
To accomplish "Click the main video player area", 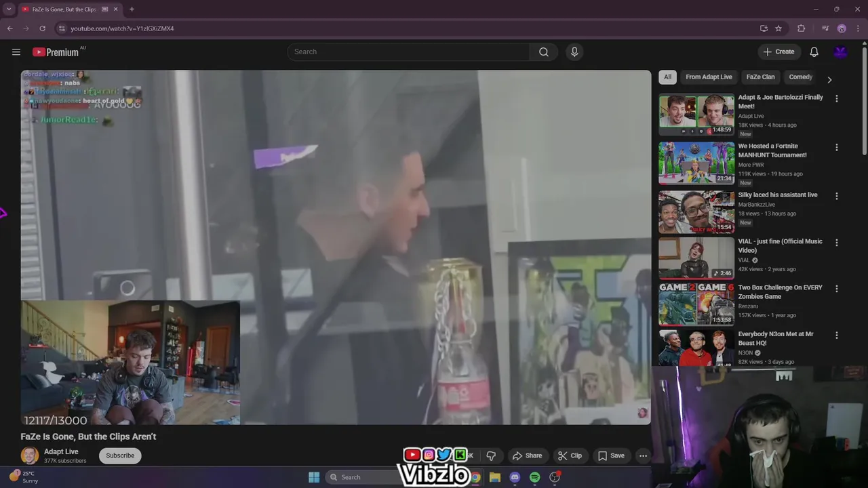I will pos(336,247).
